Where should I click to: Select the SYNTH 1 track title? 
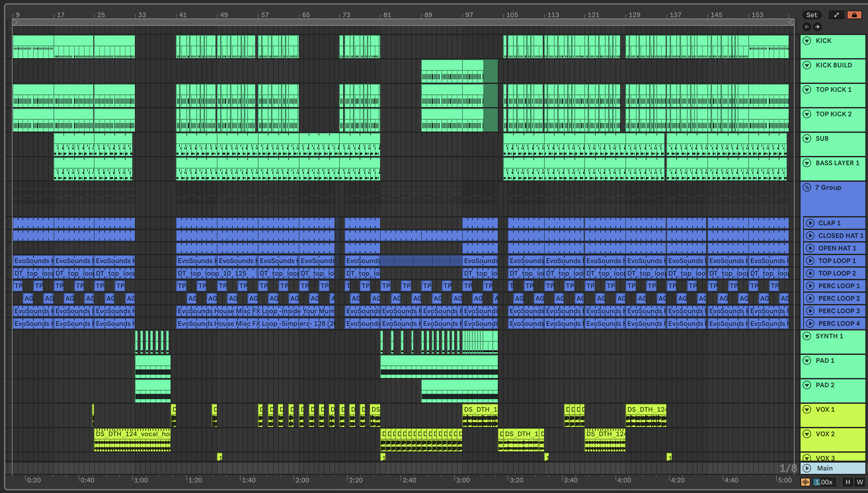coord(829,336)
